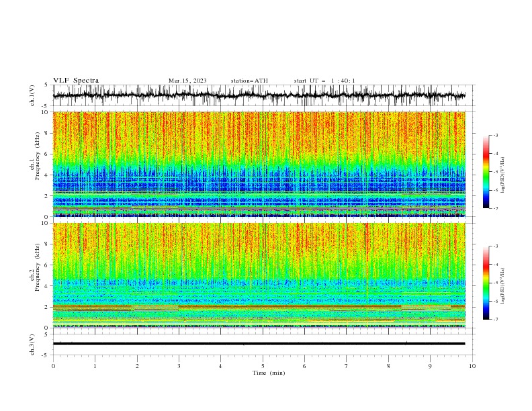
Task: Click the "station=ATH" header label
Action: [x=249, y=81]
